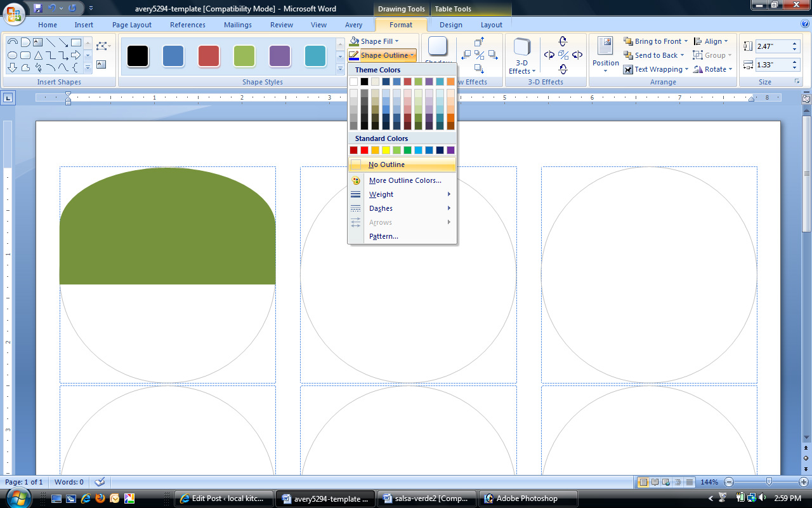This screenshot has height=508, width=812.
Task: Click the Save icon in Quick Access toolbar
Action: [38, 8]
